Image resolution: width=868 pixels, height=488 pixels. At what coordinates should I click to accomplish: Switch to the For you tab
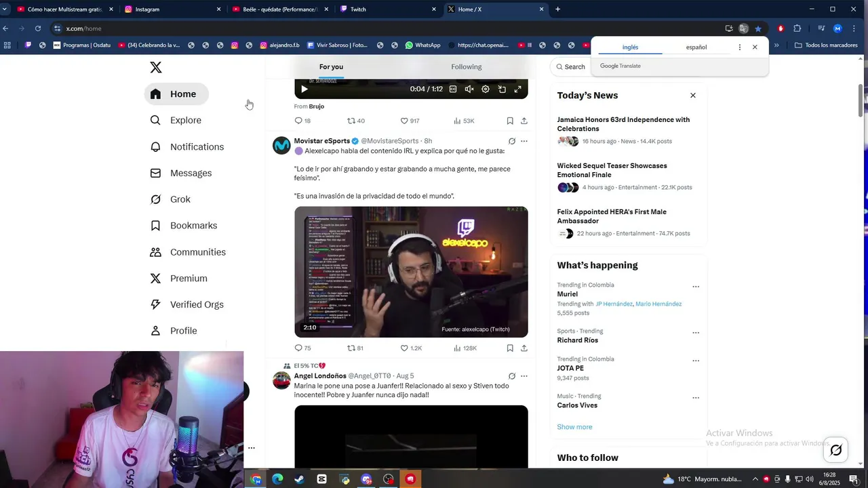[331, 66]
